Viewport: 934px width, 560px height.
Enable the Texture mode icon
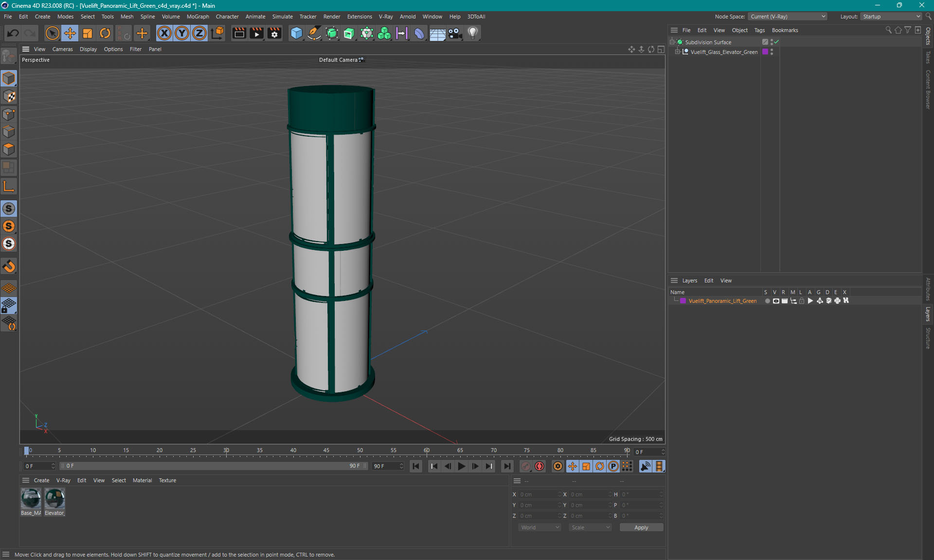click(9, 96)
